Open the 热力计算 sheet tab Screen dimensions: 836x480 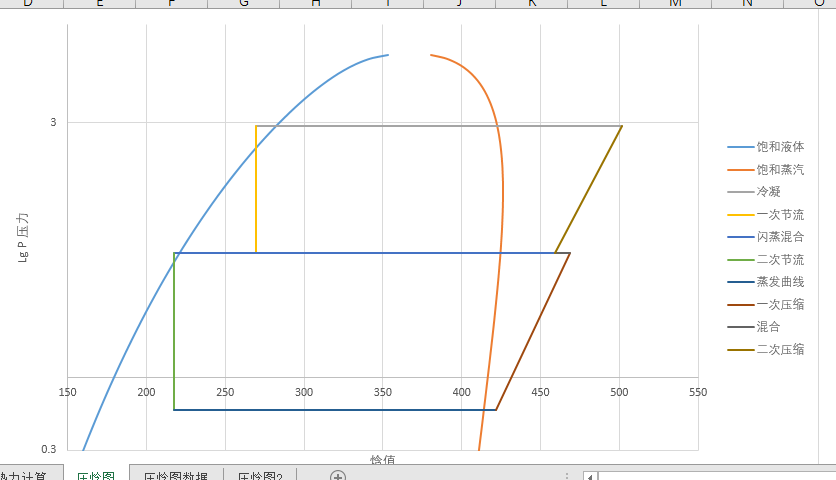(24, 475)
